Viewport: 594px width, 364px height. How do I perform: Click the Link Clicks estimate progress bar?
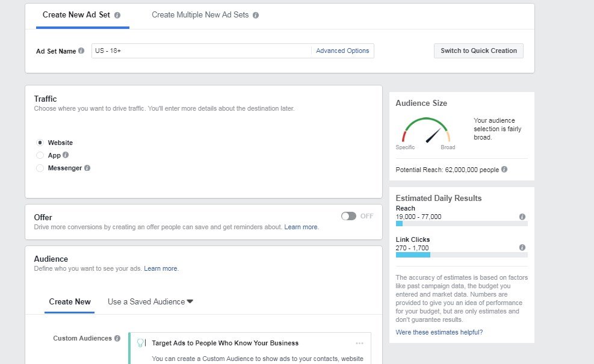462,255
